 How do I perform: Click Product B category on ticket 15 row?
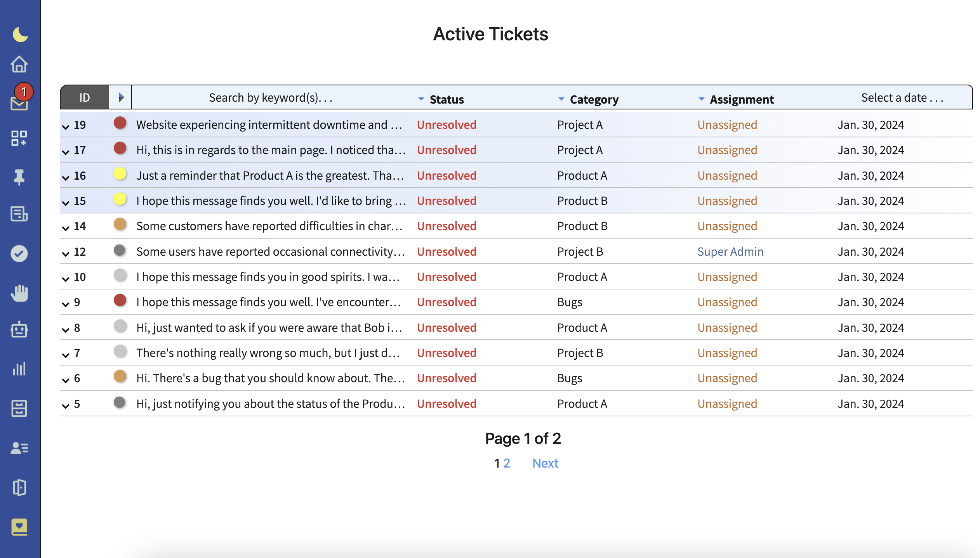(x=582, y=201)
